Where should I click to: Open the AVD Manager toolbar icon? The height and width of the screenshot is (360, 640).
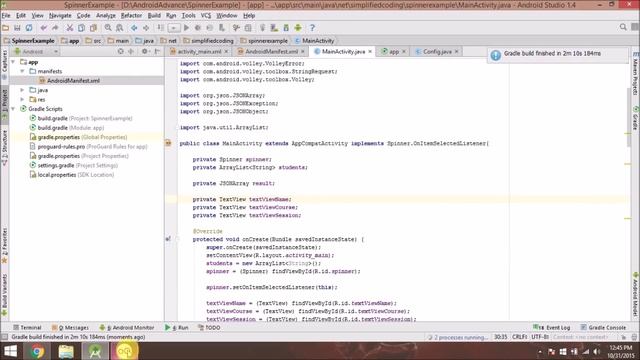point(274,28)
